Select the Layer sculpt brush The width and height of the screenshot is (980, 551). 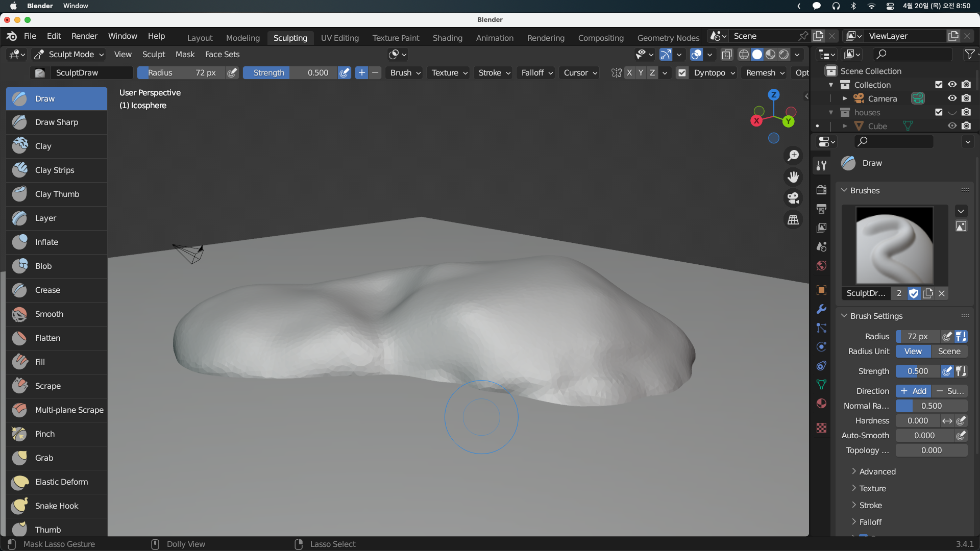[57, 218]
